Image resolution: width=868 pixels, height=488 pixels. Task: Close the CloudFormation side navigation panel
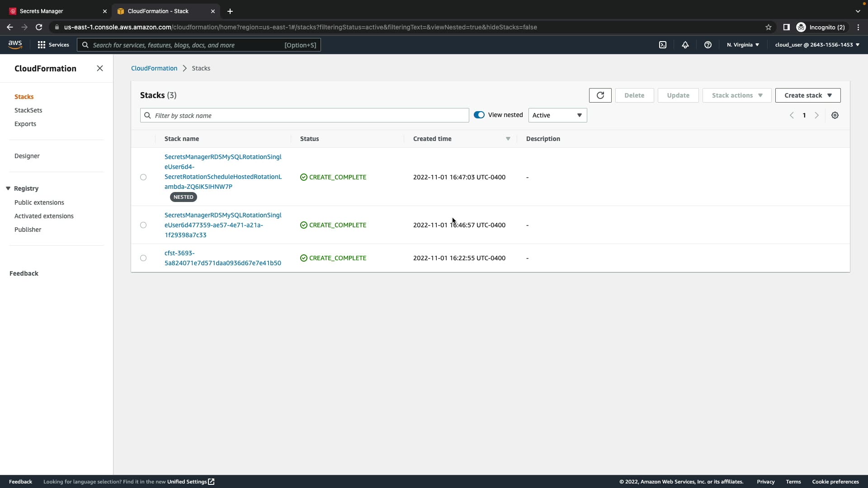click(x=99, y=68)
